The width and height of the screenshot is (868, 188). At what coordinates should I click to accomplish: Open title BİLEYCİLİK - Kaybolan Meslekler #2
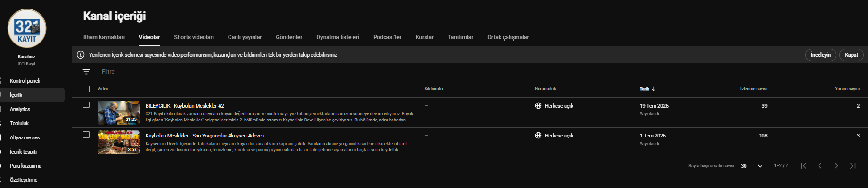(185, 106)
